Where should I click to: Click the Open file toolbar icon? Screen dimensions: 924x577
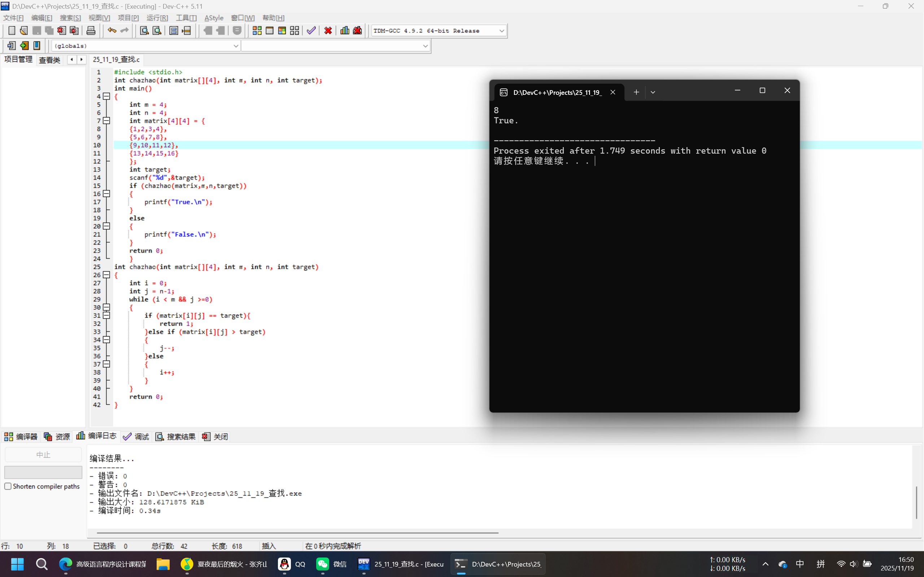pos(24,31)
